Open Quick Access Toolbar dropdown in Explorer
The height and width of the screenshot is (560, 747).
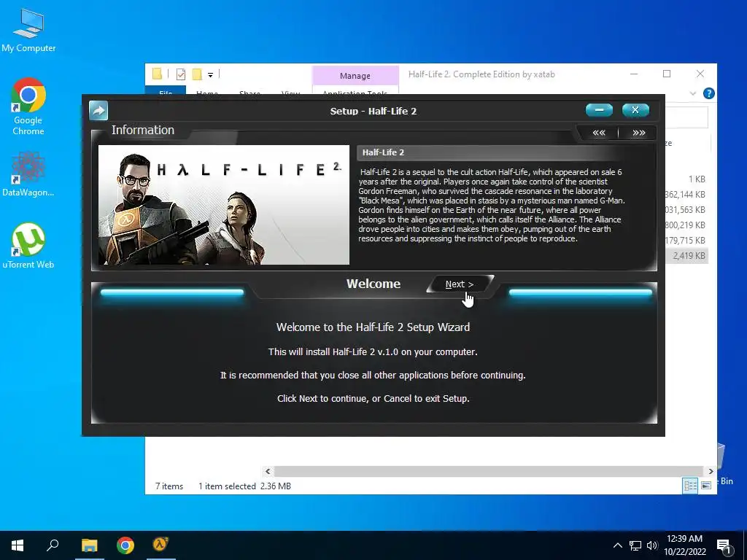click(210, 75)
